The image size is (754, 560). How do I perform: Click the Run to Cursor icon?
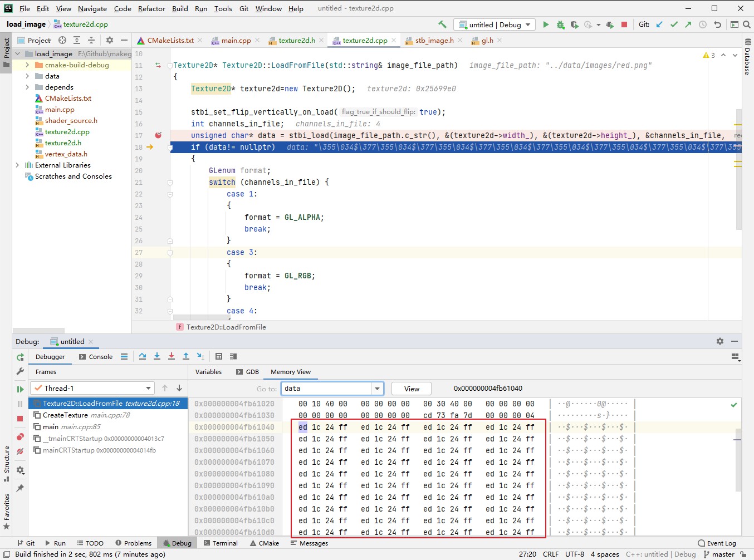200,356
